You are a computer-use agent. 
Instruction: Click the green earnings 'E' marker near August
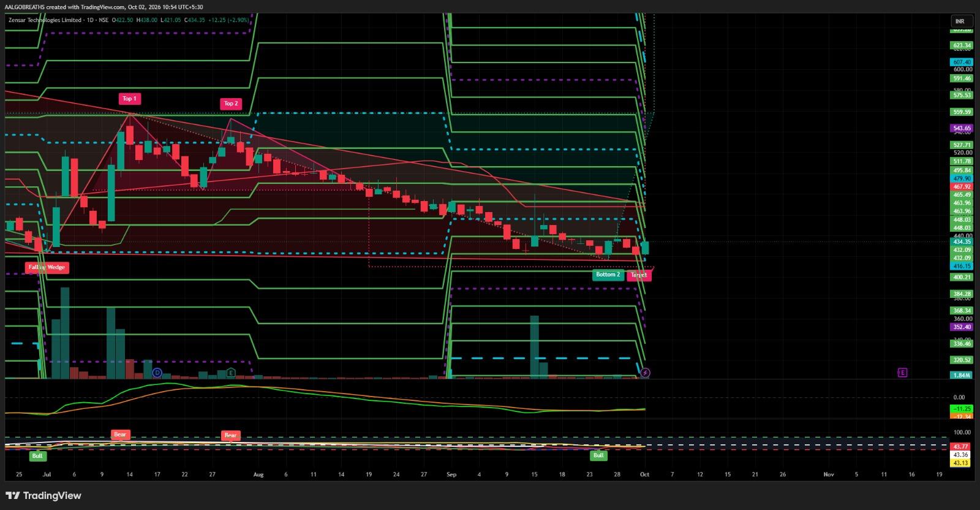231,372
